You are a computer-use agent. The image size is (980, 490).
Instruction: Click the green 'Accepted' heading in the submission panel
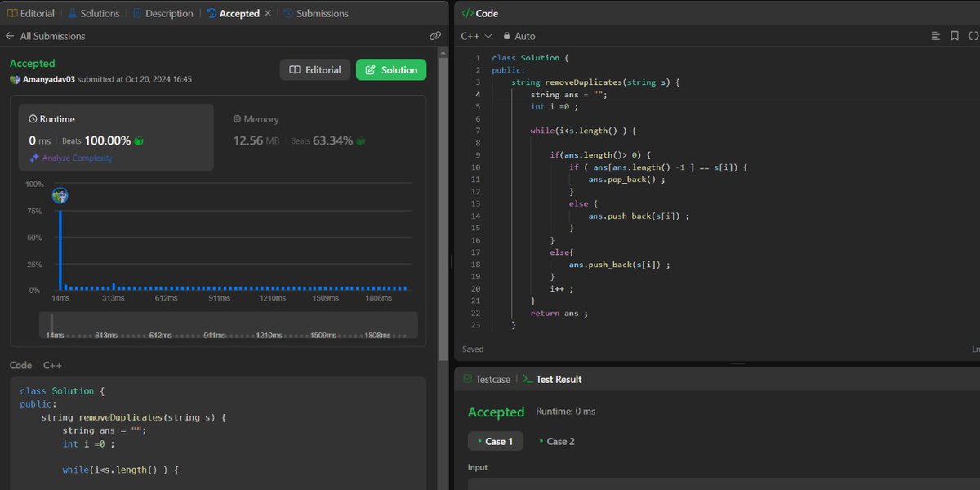pos(33,64)
